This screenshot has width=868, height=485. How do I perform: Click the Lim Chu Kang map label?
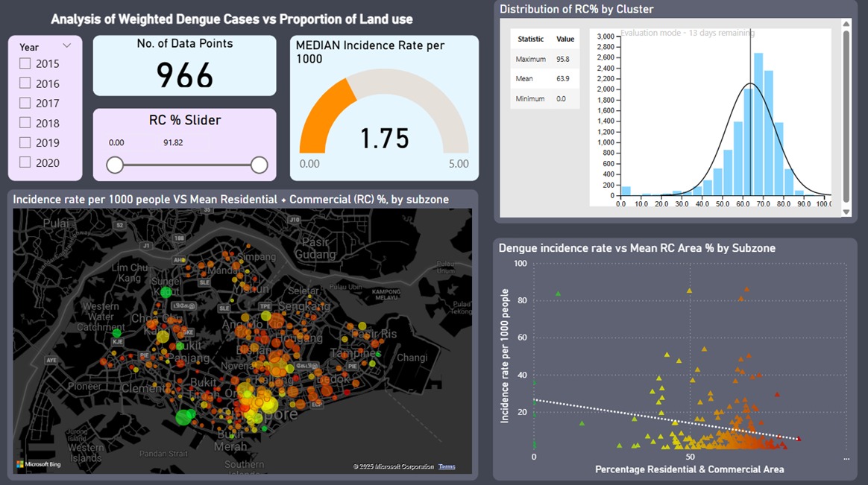coord(130,273)
